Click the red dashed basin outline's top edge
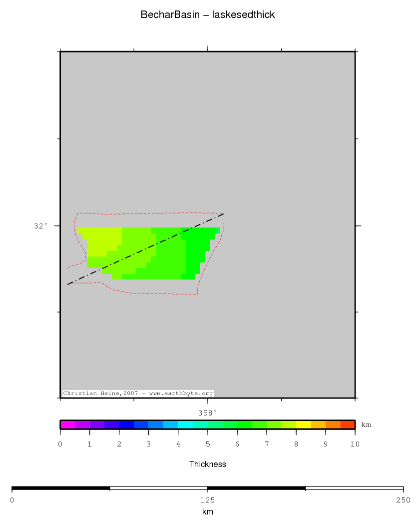The image size is (420, 525). 150,213
